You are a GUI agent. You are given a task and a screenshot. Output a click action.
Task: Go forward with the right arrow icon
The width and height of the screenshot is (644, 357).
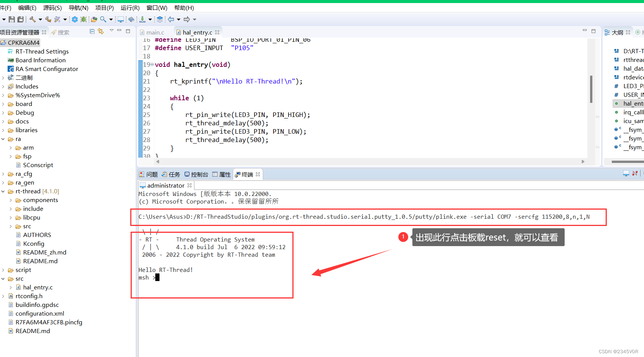[187, 19]
